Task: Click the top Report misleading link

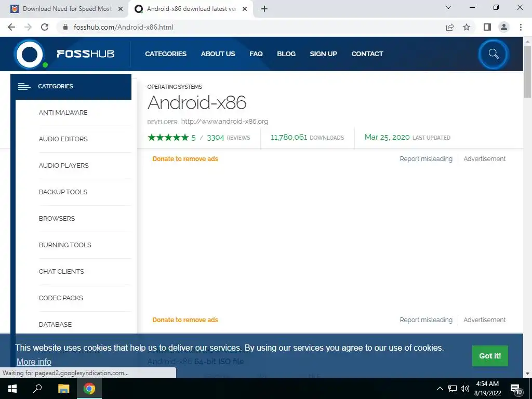Action: click(426, 159)
